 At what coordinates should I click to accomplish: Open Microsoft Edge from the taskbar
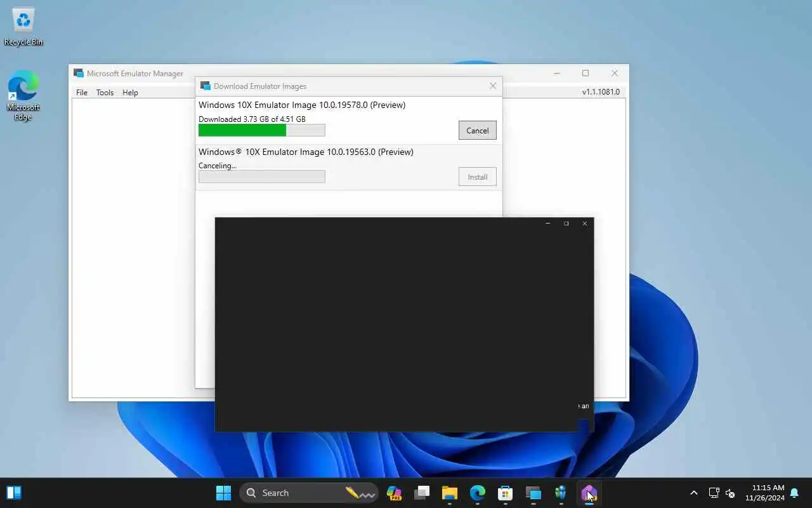pyautogui.click(x=478, y=493)
